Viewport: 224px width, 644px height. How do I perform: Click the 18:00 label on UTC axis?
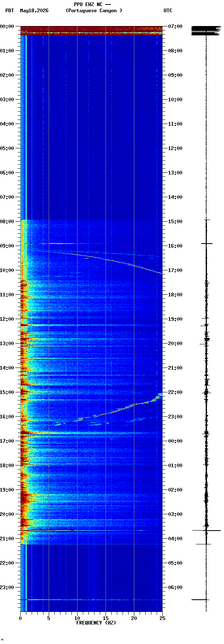coord(175,294)
